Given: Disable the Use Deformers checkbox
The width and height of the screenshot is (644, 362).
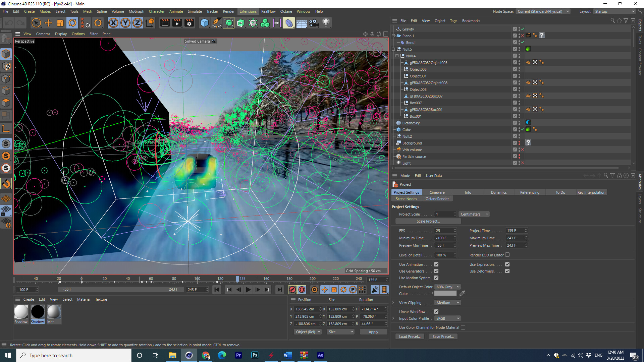Looking at the screenshot, I should point(507,271).
